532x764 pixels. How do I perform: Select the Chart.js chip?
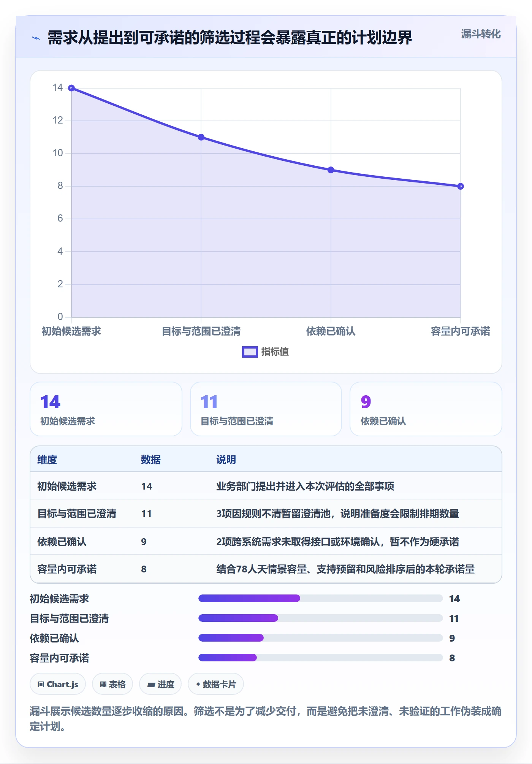[x=58, y=684]
